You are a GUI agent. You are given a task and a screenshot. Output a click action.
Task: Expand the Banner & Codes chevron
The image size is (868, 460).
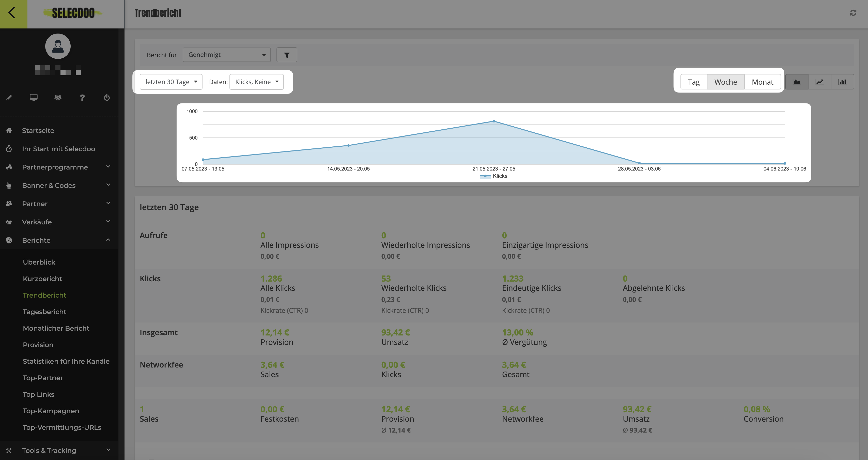point(108,185)
